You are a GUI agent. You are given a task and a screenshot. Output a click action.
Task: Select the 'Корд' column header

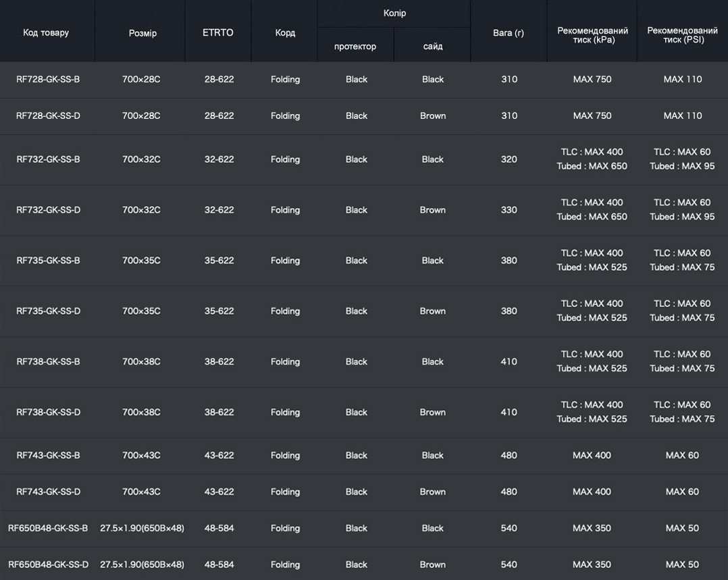click(285, 32)
